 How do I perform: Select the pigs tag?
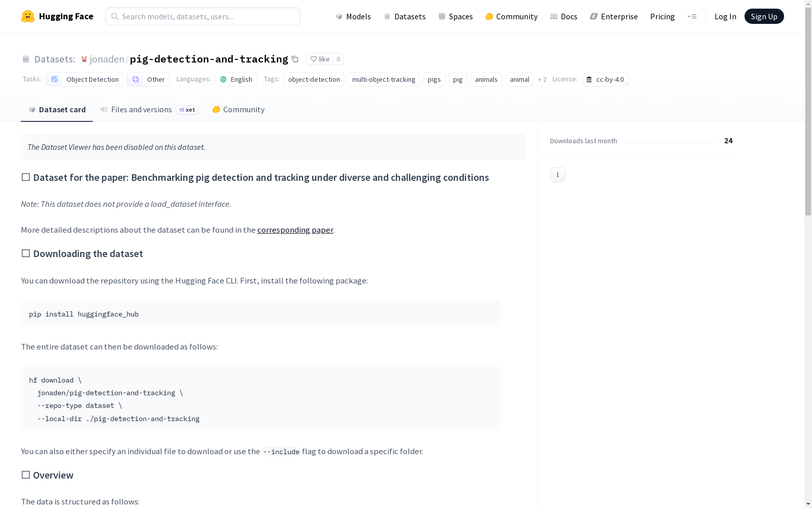[x=434, y=79]
